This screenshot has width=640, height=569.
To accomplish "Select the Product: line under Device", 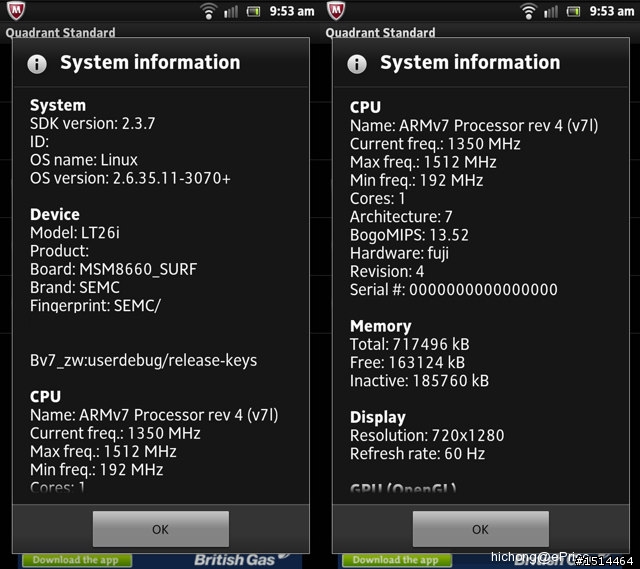I will point(59,251).
